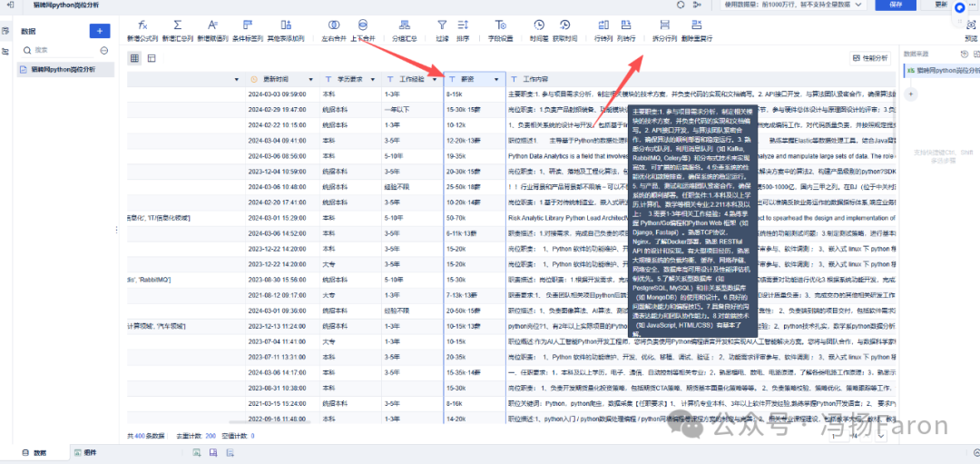Click the blue plus add-data button
980x464 pixels.
100,31
